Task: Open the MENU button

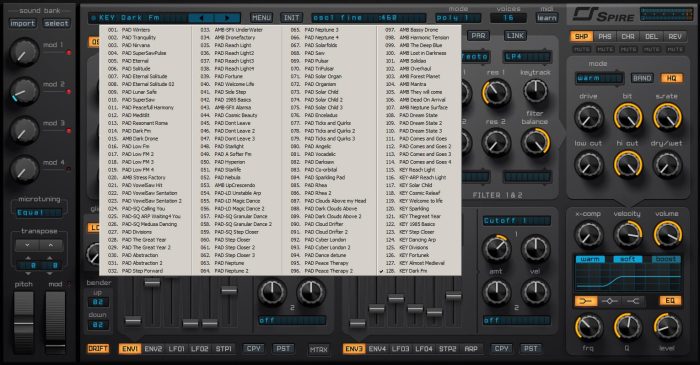Action: pyautogui.click(x=261, y=18)
